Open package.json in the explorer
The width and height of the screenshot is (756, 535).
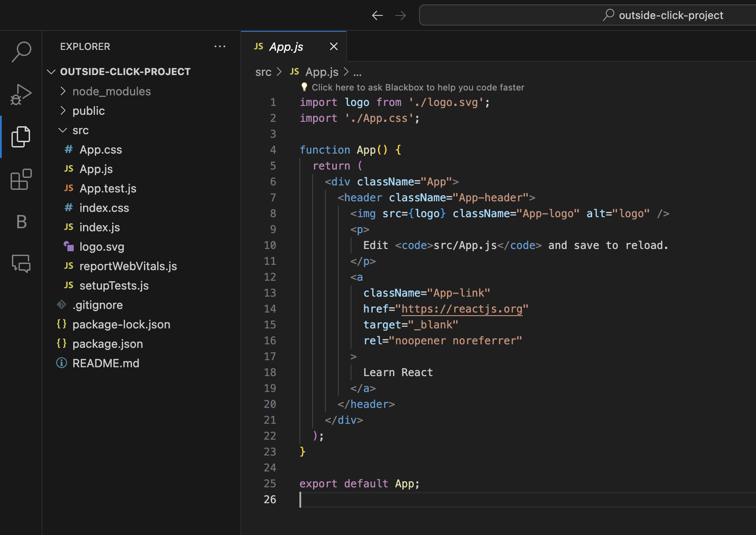[107, 344]
